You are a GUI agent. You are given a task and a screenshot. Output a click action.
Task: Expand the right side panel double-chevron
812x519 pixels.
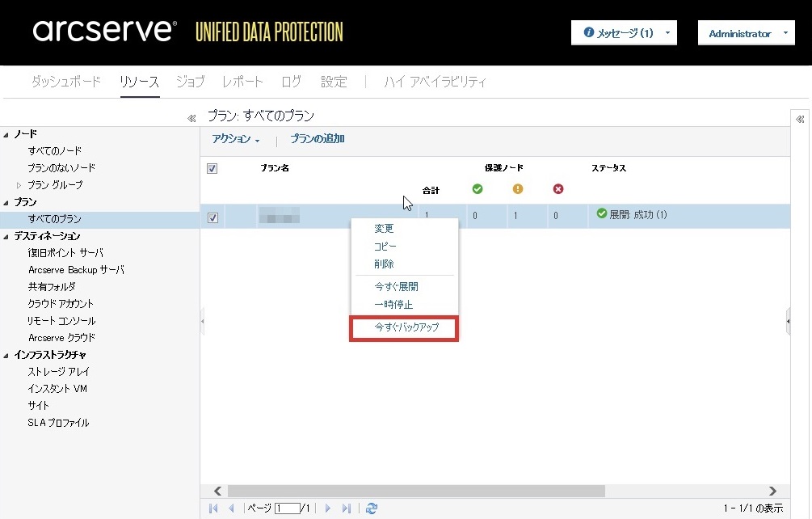(x=800, y=119)
